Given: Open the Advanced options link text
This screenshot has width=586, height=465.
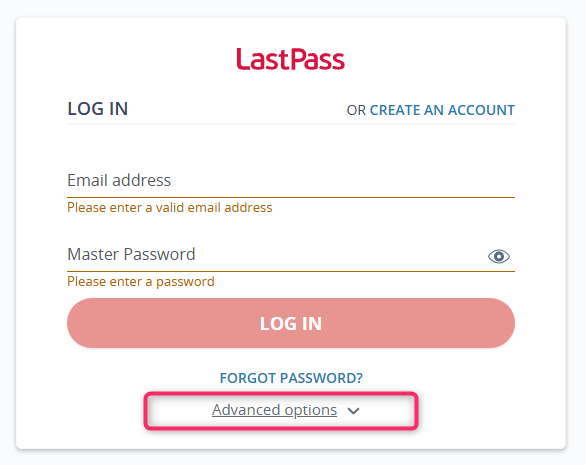Looking at the screenshot, I should (x=274, y=410).
